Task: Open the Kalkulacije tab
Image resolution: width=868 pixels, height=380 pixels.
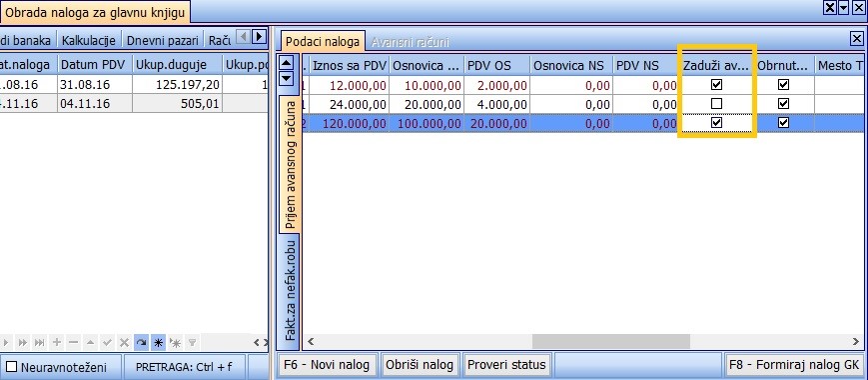Action: (89, 40)
